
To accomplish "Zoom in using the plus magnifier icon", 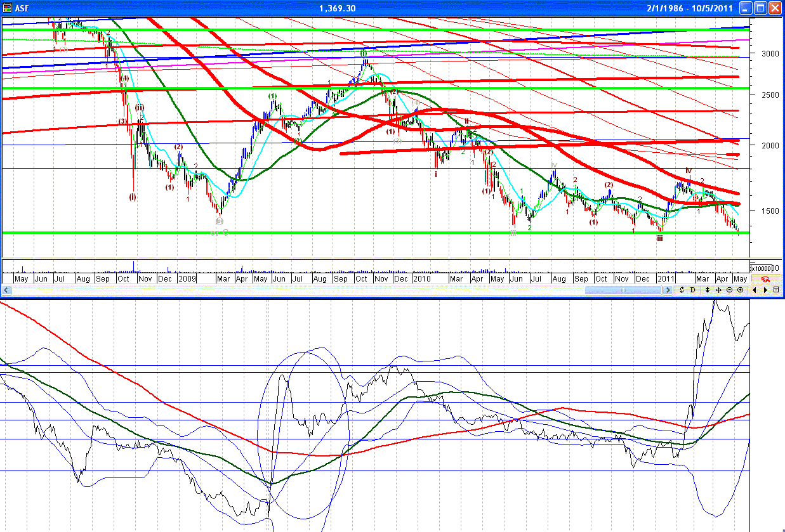I will (x=740, y=290).
